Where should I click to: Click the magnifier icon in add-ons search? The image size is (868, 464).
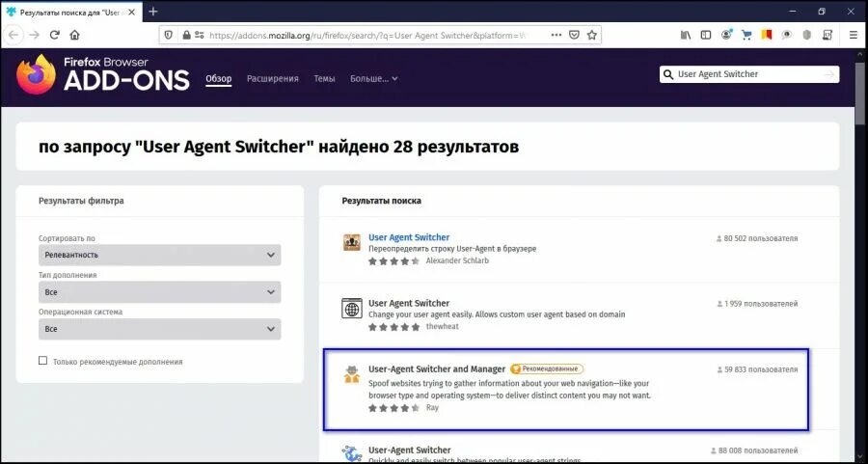point(668,74)
